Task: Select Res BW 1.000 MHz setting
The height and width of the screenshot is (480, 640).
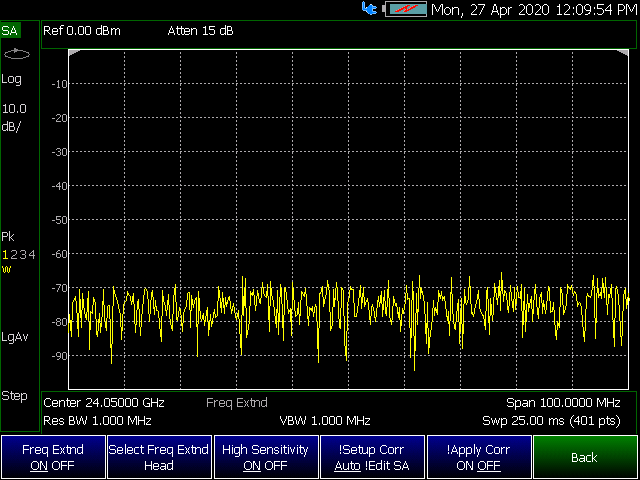Action: pos(97,420)
